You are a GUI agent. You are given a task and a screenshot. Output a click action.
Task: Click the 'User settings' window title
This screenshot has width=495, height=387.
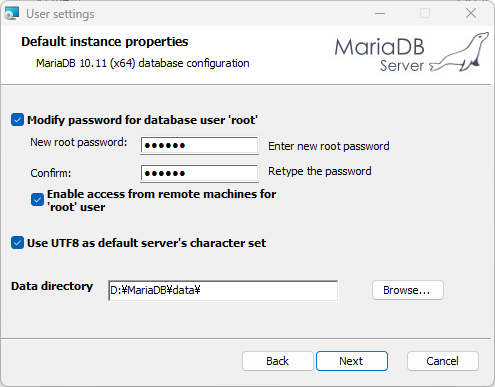(x=60, y=14)
